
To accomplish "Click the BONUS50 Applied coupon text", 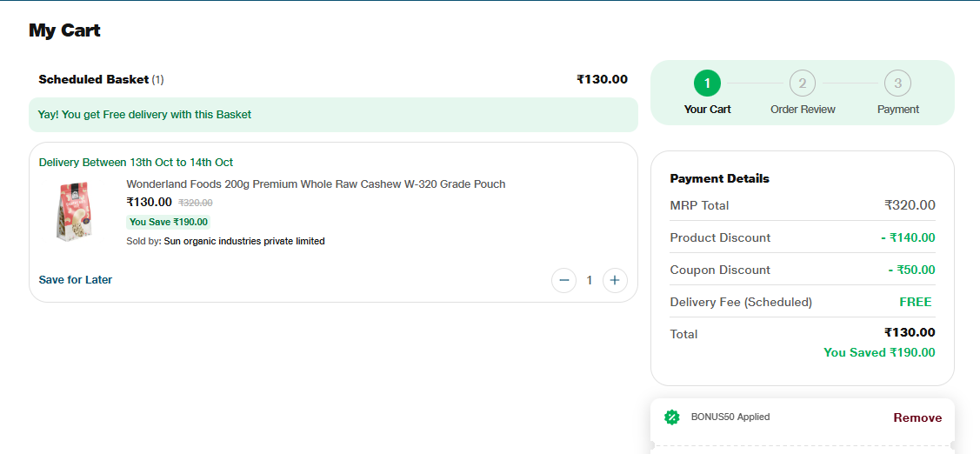I will click(x=730, y=417).
